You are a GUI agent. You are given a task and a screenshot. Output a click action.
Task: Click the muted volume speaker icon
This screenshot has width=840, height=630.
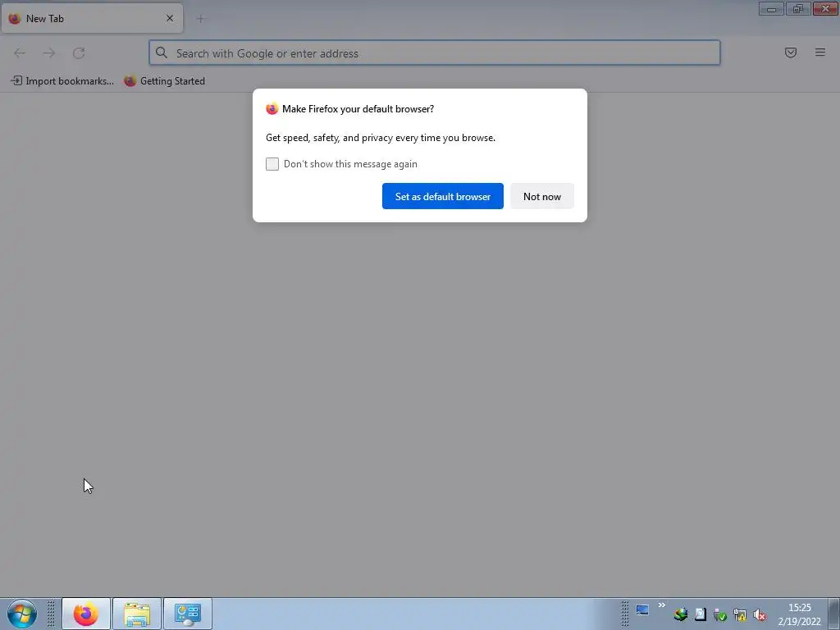click(x=760, y=614)
